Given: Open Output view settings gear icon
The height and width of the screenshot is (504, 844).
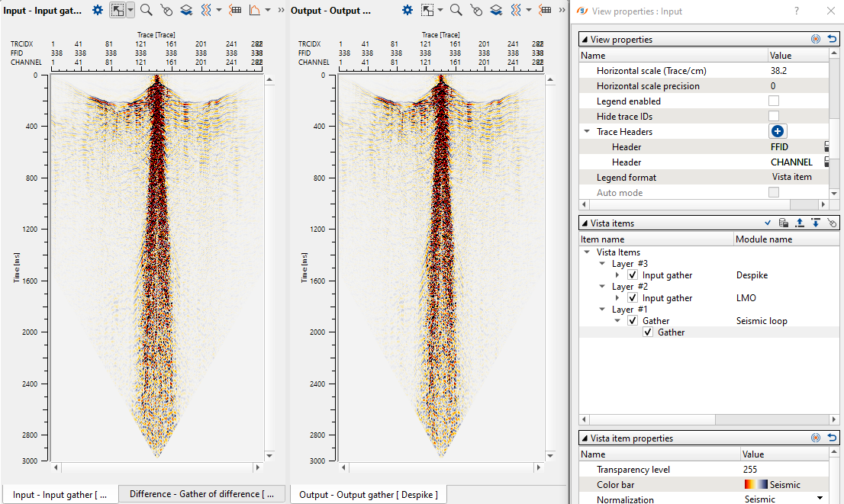Looking at the screenshot, I should coord(408,10).
